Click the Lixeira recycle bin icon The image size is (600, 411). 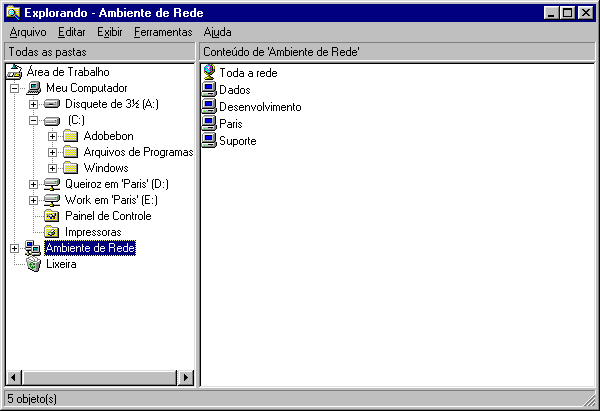[x=34, y=264]
